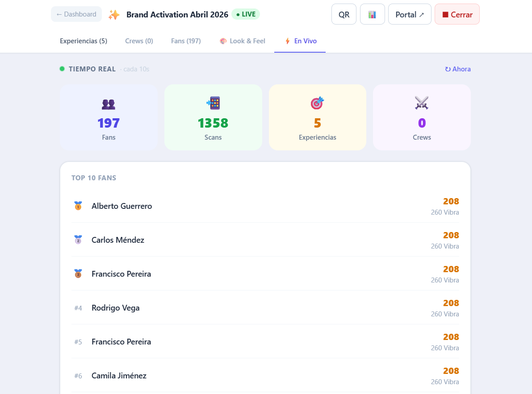Image resolution: width=532 pixels, height=394 pixels.
Task: Open the Fans (197) tab
Action: pyautogui.click(x=186, y=41)
